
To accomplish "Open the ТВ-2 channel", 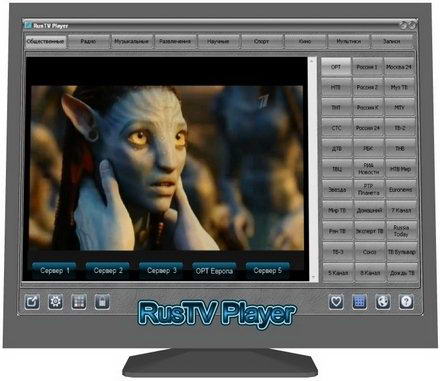I will (x=400, y=128).
